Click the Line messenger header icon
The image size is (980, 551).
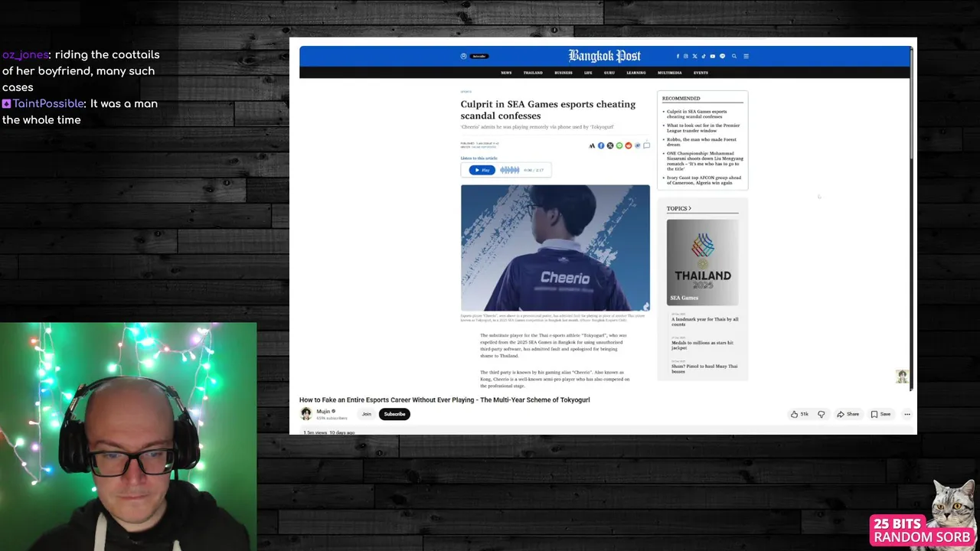[722, 56]
